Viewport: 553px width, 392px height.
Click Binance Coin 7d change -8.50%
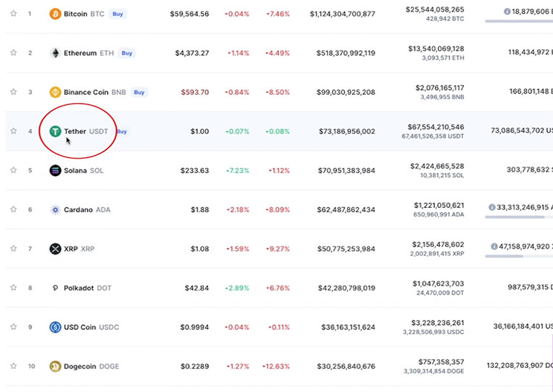(278, 92)
